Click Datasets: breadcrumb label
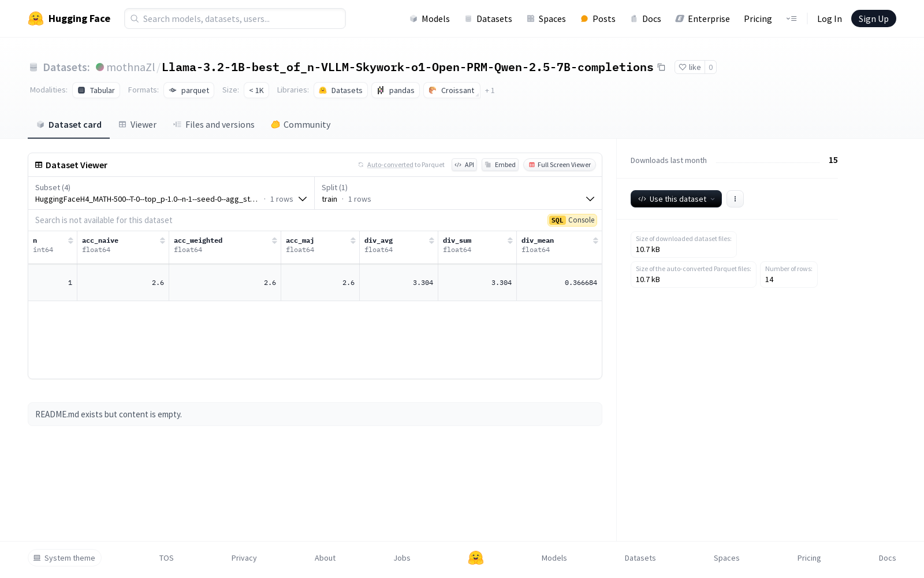Image resolution: width=924 pixels, height=578 pixels. click(66, 67)
